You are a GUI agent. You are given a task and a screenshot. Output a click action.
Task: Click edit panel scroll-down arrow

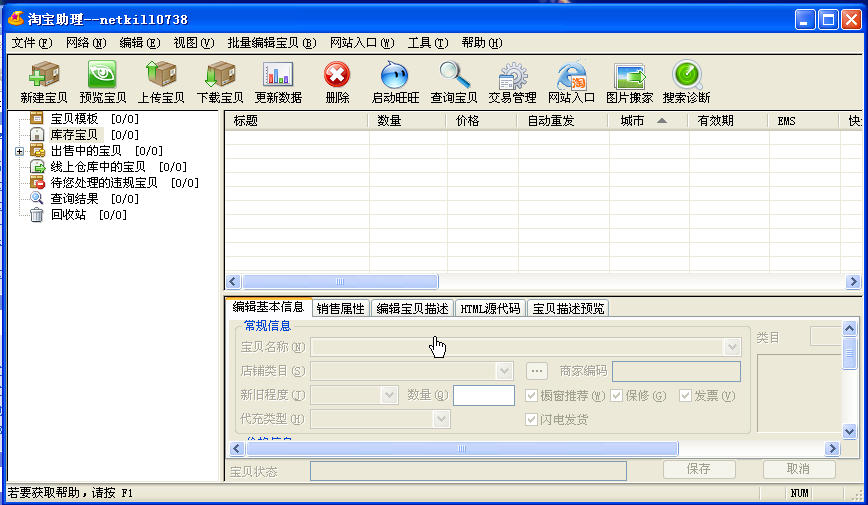(x=849, y=430)
